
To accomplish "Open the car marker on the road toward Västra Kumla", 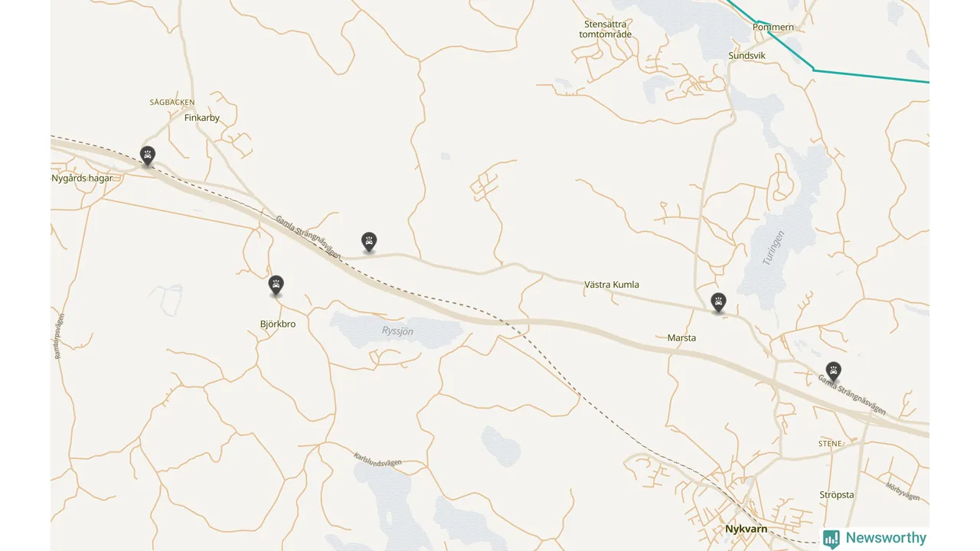I will point(369,243).
